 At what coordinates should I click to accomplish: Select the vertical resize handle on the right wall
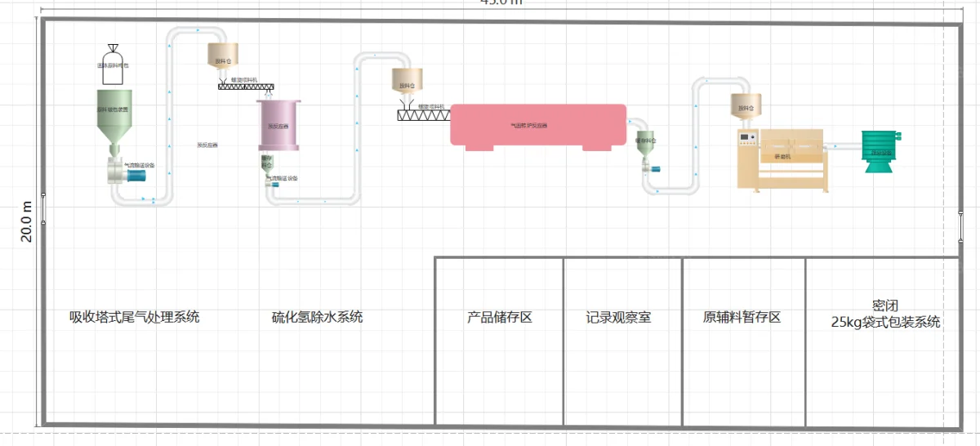pos(961,225)
